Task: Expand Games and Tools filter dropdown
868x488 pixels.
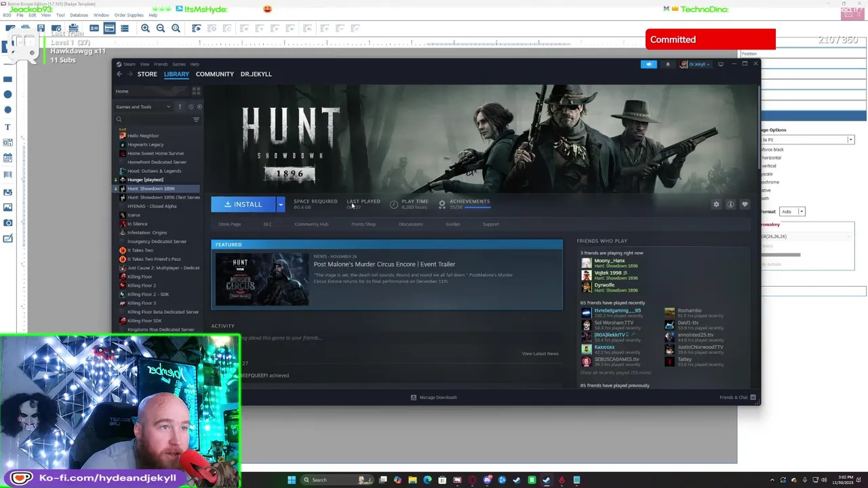Action: (144, 106)
